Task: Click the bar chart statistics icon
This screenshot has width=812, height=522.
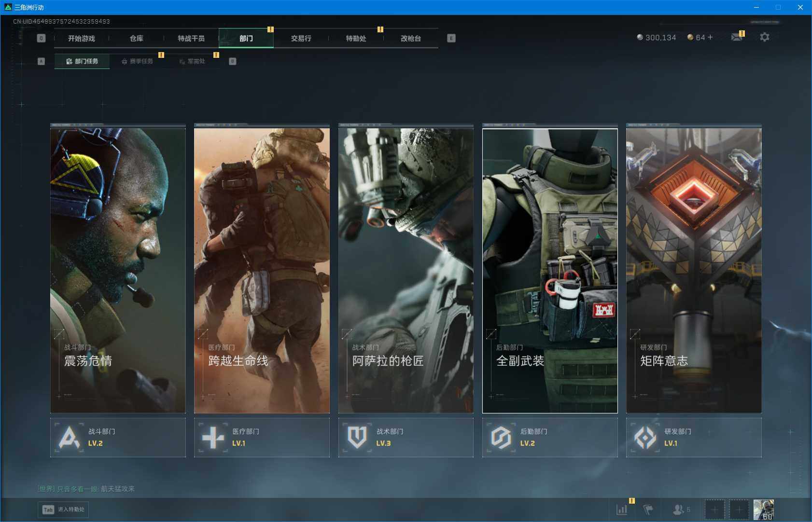Action: click(622, 509)
